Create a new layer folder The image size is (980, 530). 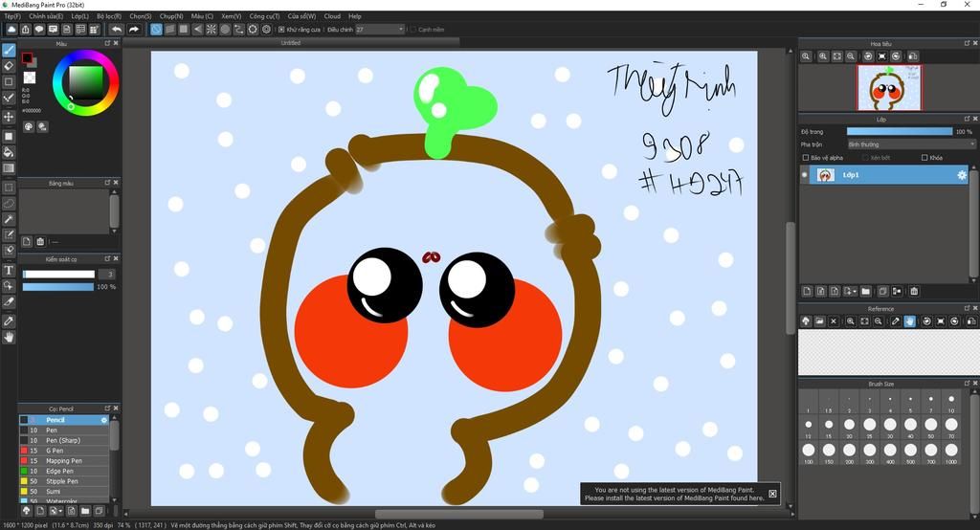(865, 291)
